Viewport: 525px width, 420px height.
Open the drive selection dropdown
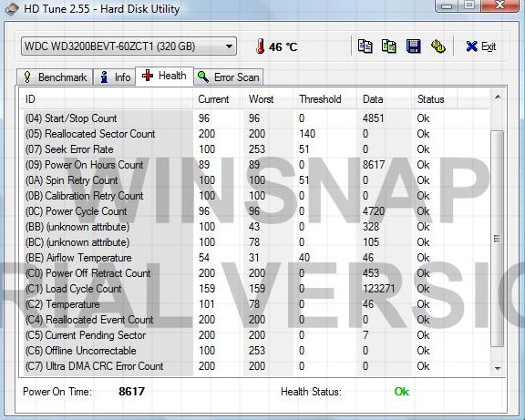129,46
